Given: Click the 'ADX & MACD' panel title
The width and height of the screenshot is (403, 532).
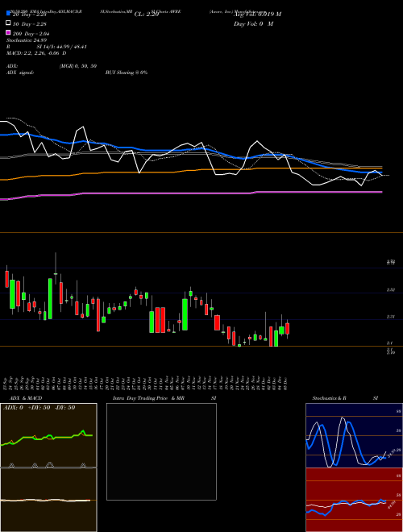Looking at the screenshot, I should pyautogui.click(x=24, y=398).
